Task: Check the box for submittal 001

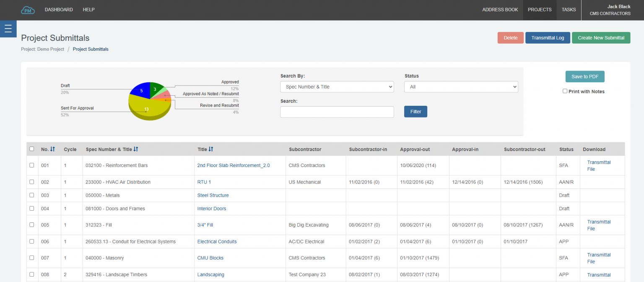Action: (32, 165)
